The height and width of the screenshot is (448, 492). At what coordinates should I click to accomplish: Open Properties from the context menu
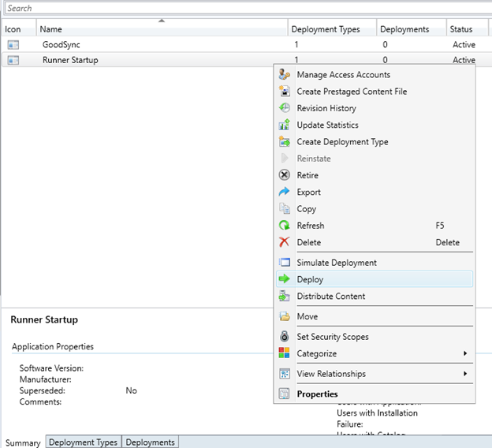[x=317, y=394]
